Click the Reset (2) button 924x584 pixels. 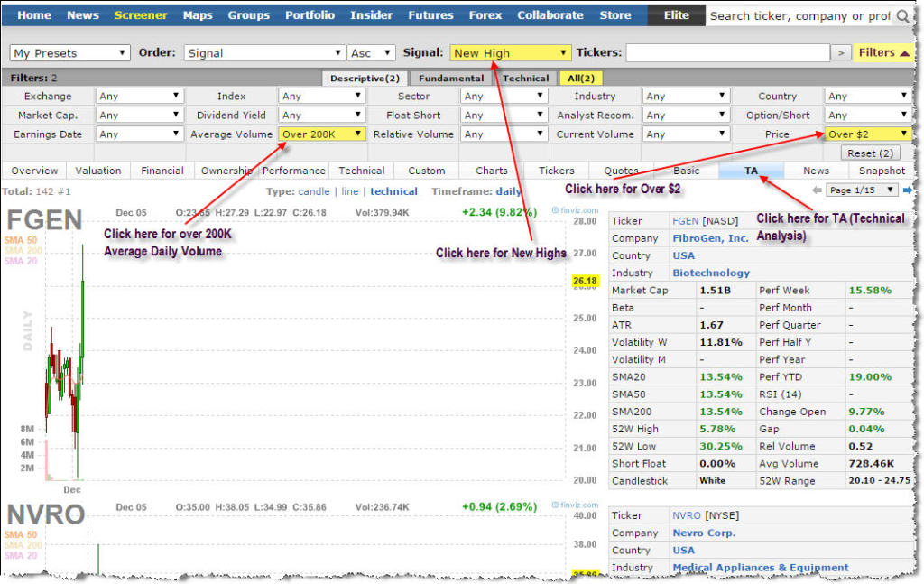(869, 152)
